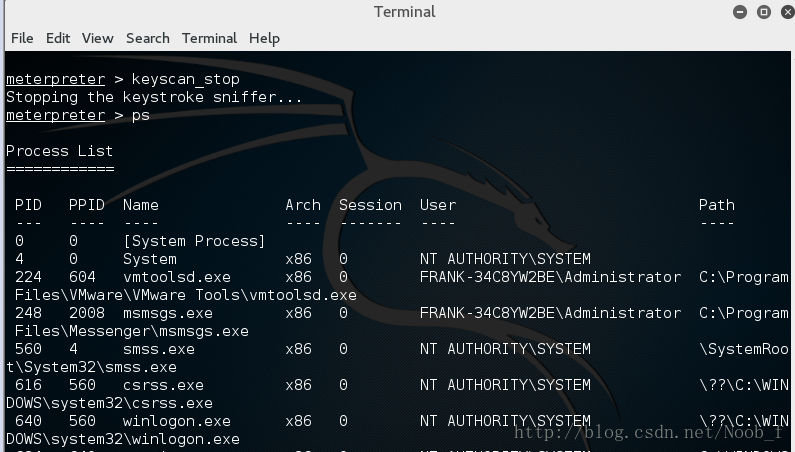Click the User column header
795x452 pixels.
click(x=438, y=205)
